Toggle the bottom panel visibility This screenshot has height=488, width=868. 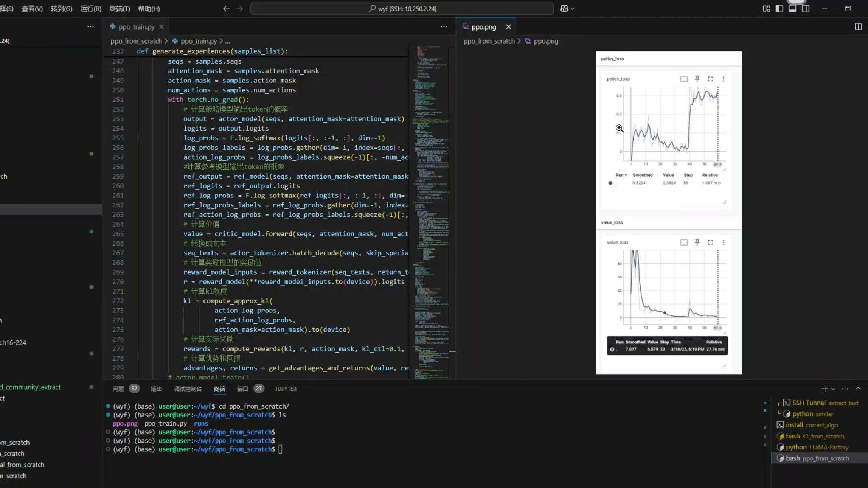792,9
